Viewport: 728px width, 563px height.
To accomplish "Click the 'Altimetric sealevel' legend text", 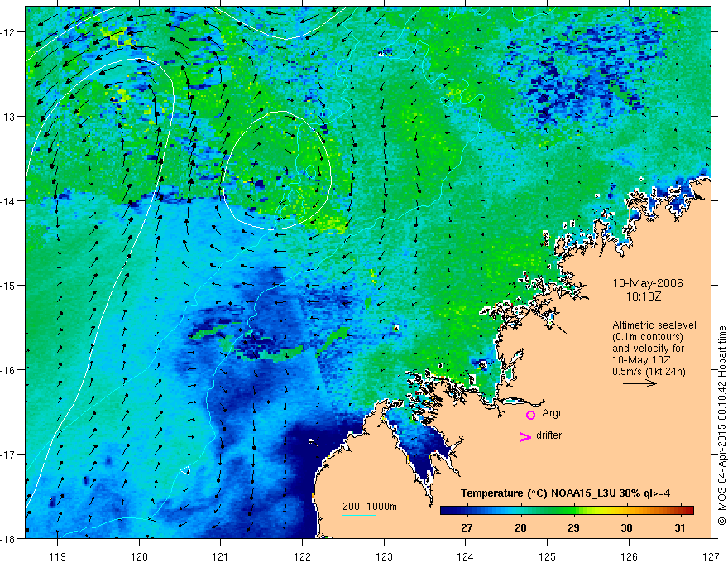I will tap(654, 325).
